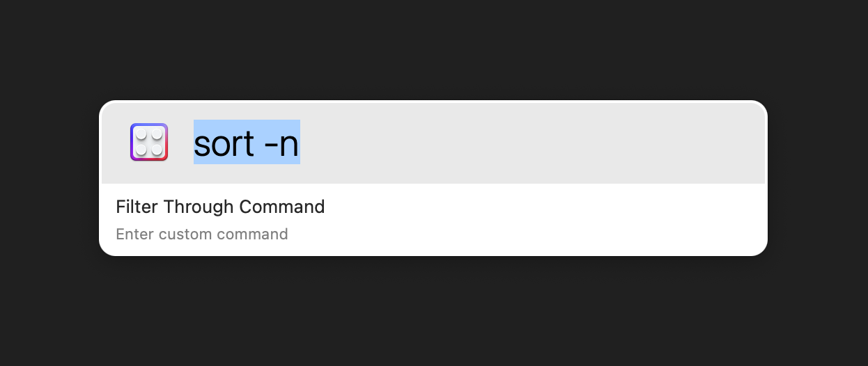Click the word "Command" in the result title
868x366 pixels.
pos(282,207)
